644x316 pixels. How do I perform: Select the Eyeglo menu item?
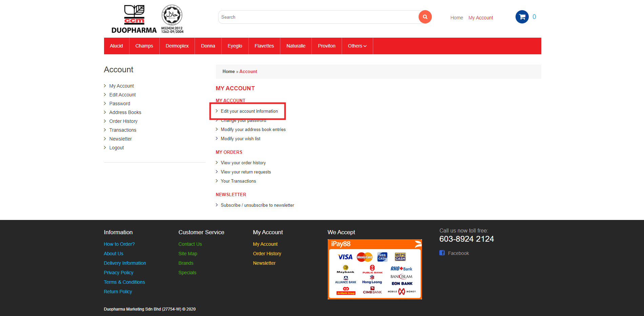coord(235,46)
